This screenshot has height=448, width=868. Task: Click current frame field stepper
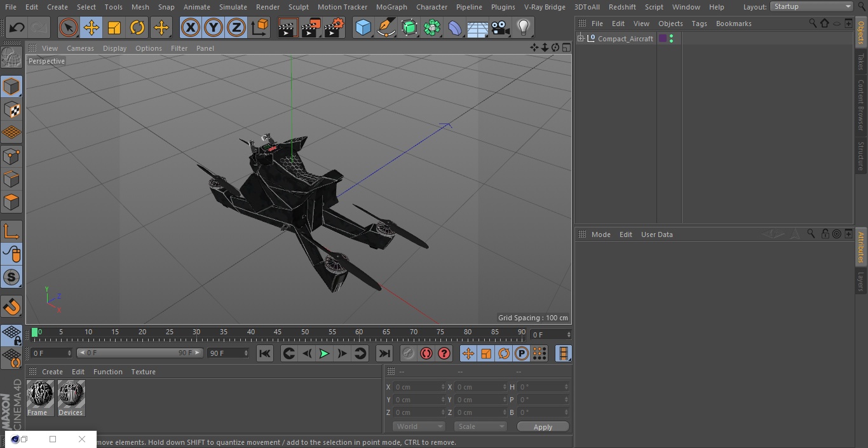(x=569, y=334)
